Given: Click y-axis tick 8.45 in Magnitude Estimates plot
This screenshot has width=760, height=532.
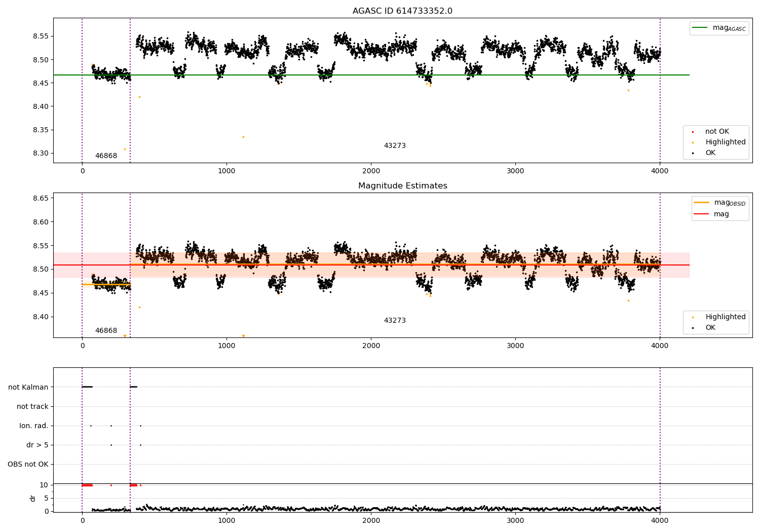Looking at the screenshot, I should tap(41, 293).
